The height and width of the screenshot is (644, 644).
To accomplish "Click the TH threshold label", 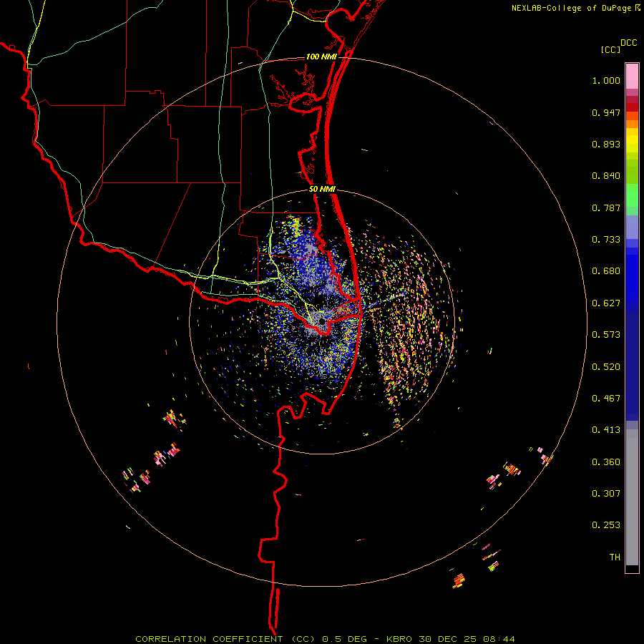I will [615, 557].
